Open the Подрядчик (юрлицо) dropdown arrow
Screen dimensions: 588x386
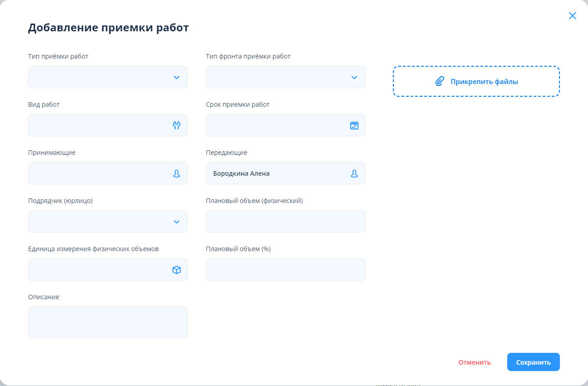(176, 222)
